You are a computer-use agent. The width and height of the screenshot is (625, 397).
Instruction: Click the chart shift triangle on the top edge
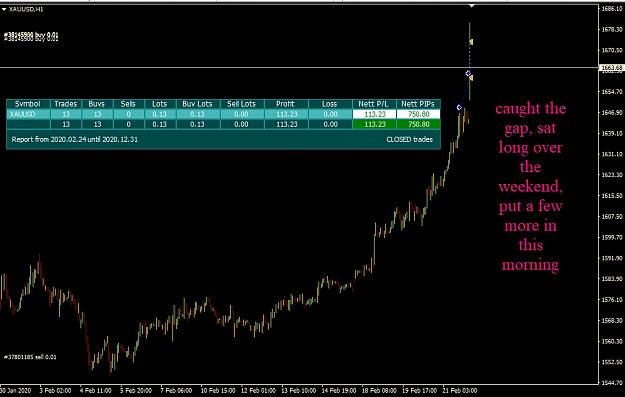click(x=472, y=6)
